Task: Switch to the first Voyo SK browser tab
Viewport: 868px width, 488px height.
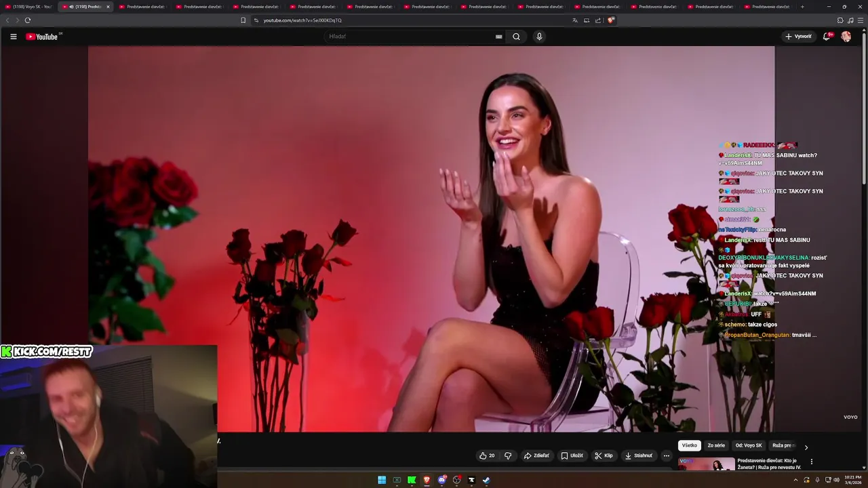Action: point(28,7)
